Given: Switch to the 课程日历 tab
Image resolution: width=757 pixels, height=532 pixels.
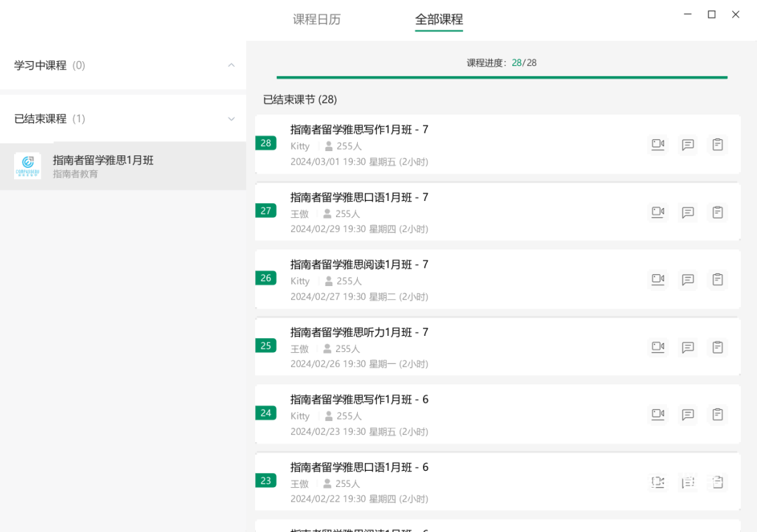Looking at the screenshot, I should pos(317,19).
